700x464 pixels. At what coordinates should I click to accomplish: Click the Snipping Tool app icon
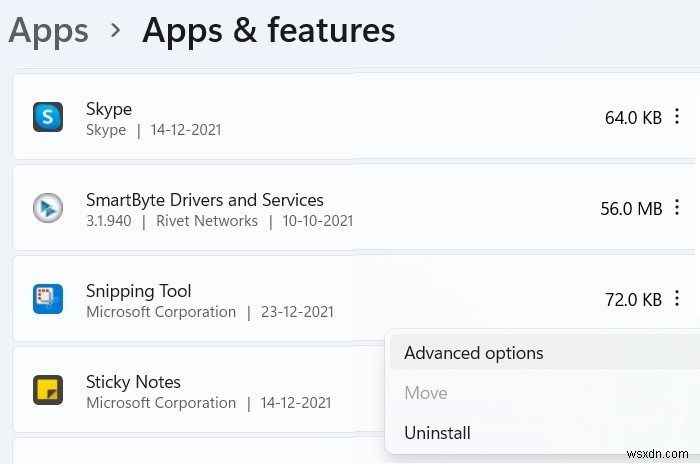pos(48,299)
